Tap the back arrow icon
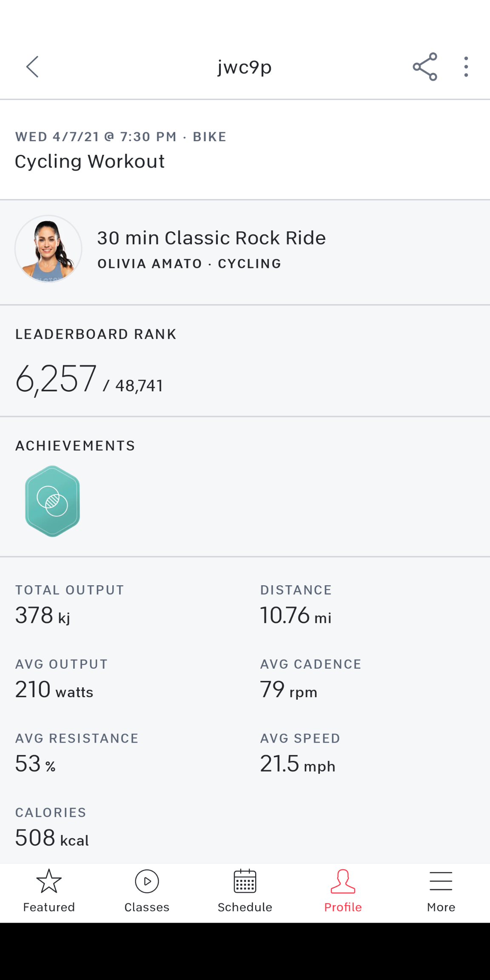 32,67
